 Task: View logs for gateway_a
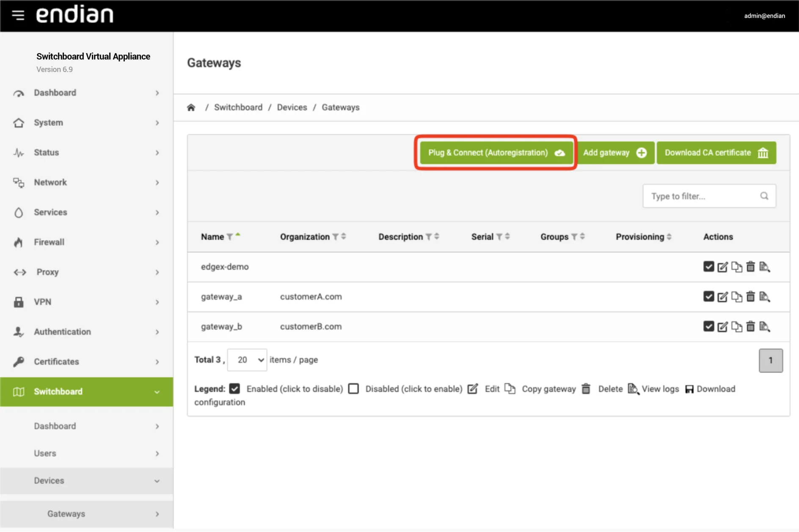tap(765, 297)
